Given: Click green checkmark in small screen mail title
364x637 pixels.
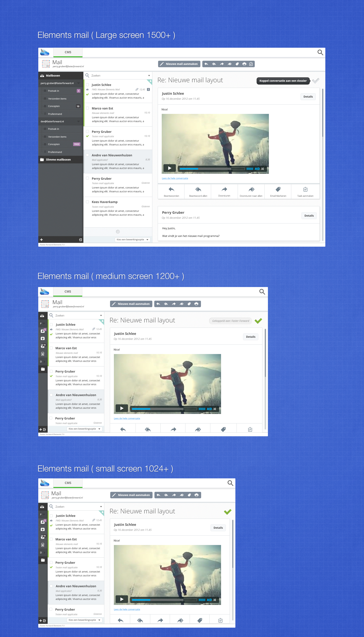Looking at the screenshot, I should tap(228, 511).
